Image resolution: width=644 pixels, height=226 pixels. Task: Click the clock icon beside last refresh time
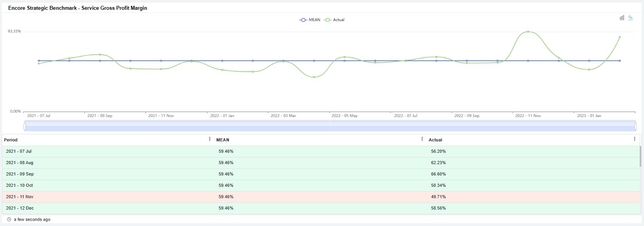pos(9,220)
